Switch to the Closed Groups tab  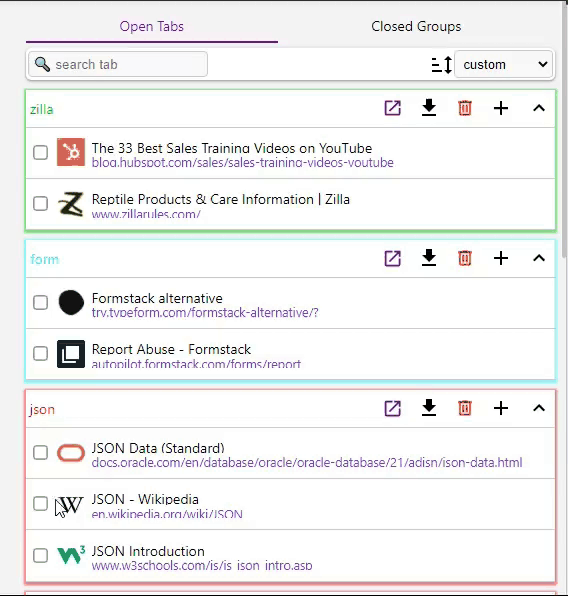tap(416, 27)
